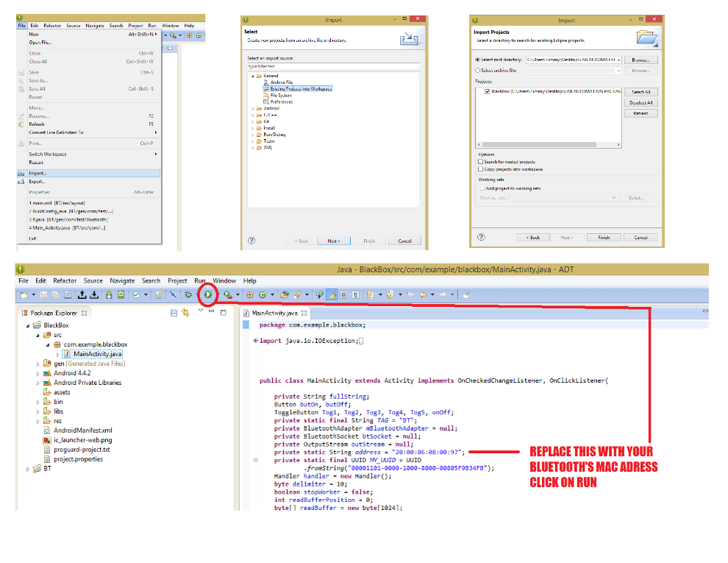
Task: Click the help icon in Import Projects dialog
Action: [x=482, y=237]
